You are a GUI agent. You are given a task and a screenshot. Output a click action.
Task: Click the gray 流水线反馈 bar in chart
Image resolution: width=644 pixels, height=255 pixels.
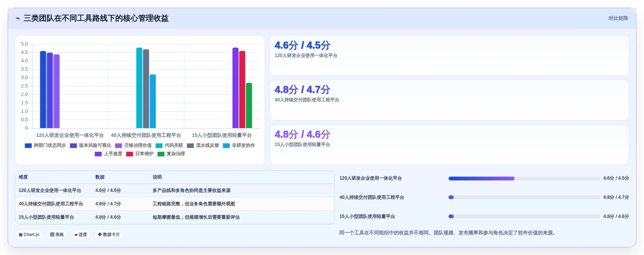click(146, 89)
